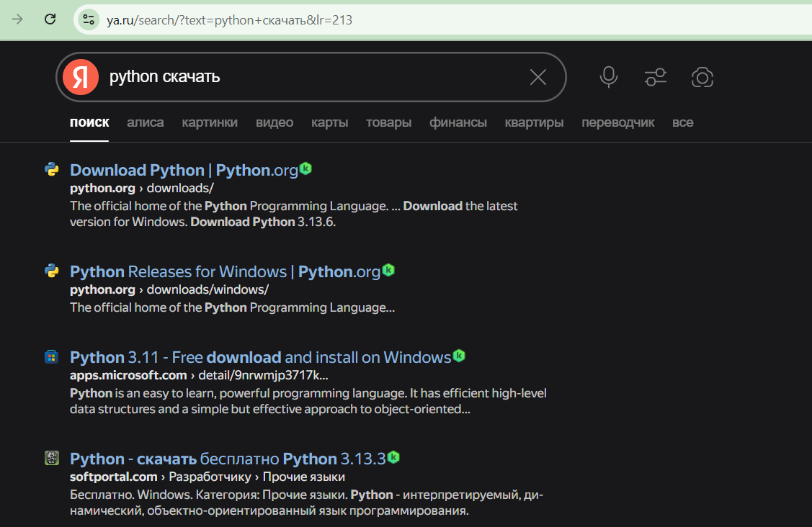Screen dimensions: 812x527
Task: Click python.org › downloads/windows/ path
Action: tap(169, 289)
